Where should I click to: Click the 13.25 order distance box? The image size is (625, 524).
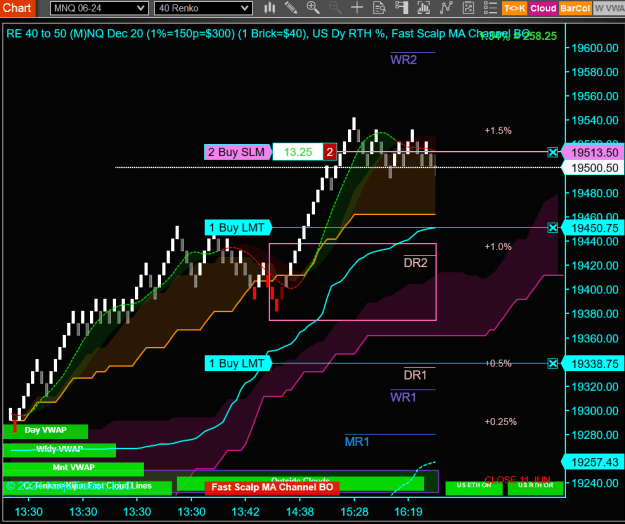(298, 152)
